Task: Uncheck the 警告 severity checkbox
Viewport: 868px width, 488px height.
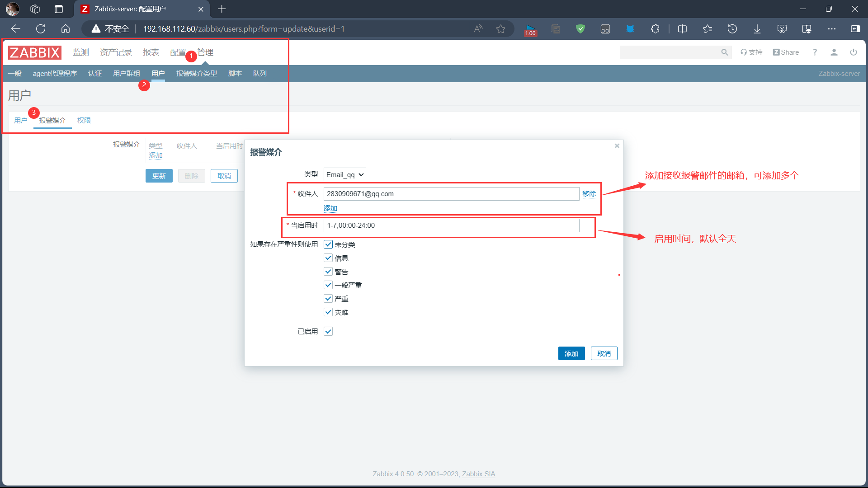Action: [328, 272]
